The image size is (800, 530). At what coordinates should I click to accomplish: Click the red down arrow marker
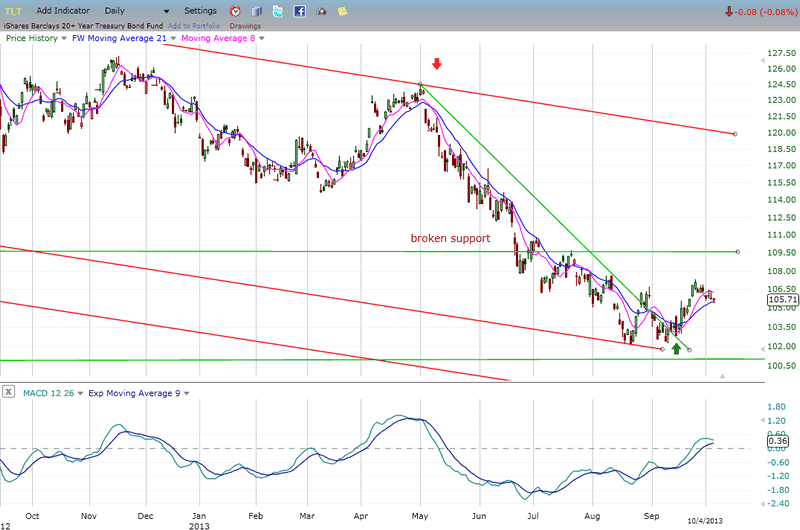click(436, 64)
